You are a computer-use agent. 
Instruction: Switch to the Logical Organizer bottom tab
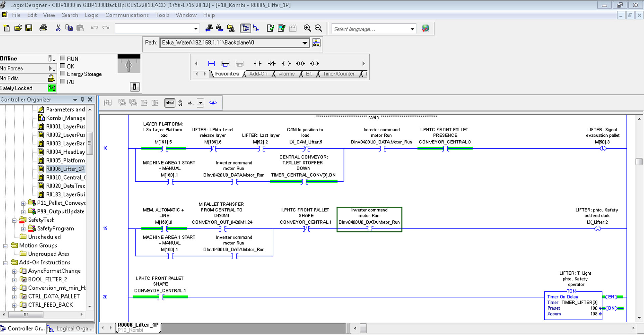71,329
